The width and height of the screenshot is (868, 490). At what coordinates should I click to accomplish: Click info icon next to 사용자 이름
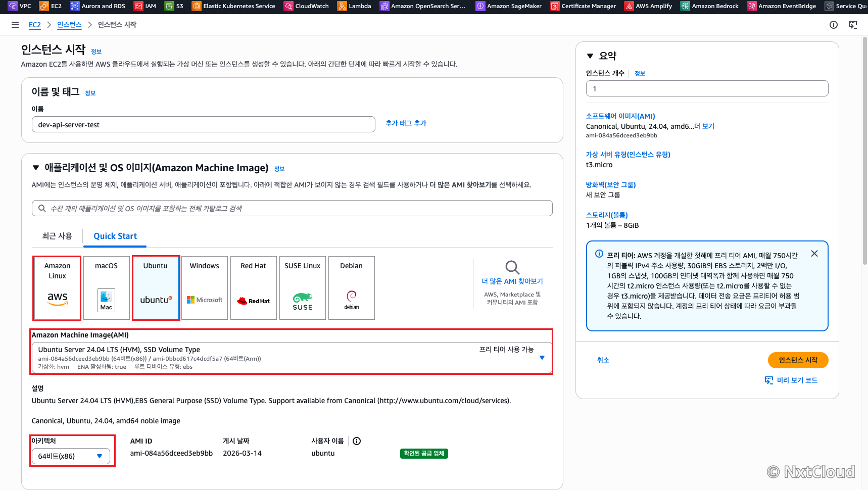(357, 441)
